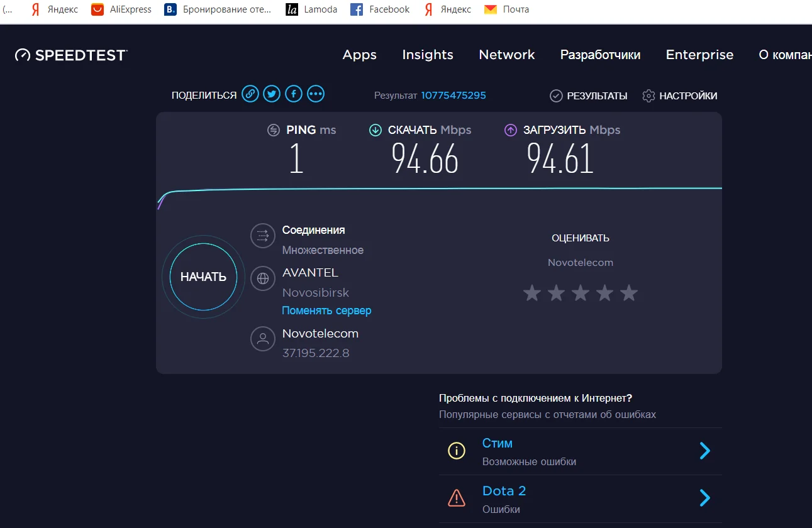
Task: Copy the result link via share icon
Action: pyautogui.click(x=250, y=94)
